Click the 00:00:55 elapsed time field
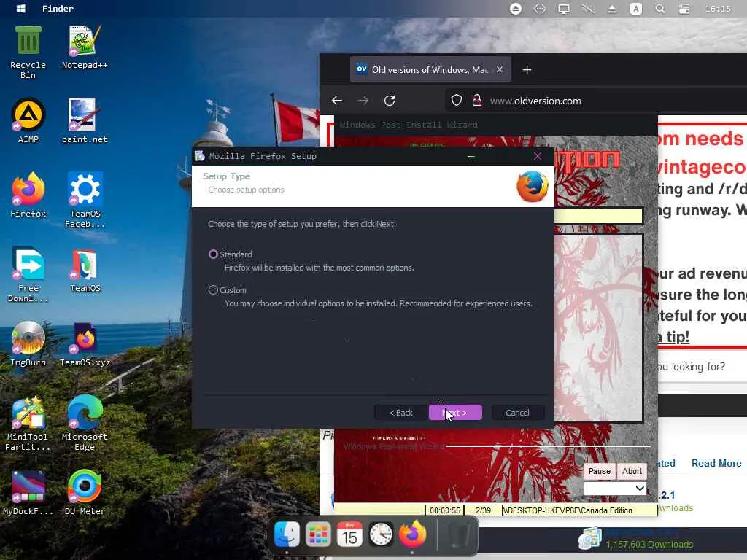Screen dimensions: 747x560 [x=445, y=510]
